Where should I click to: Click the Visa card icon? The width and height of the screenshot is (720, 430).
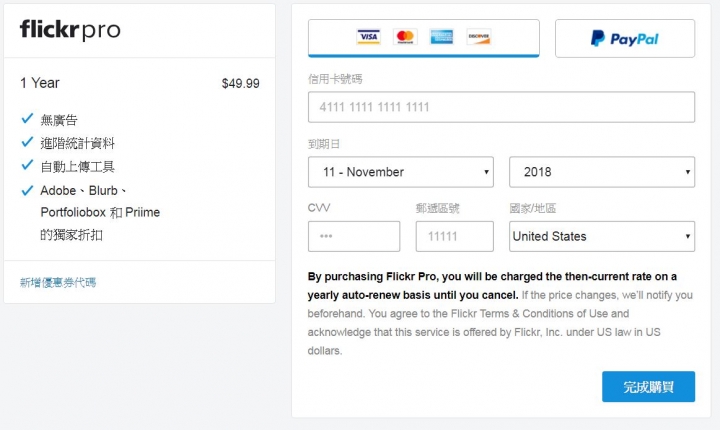368,37
